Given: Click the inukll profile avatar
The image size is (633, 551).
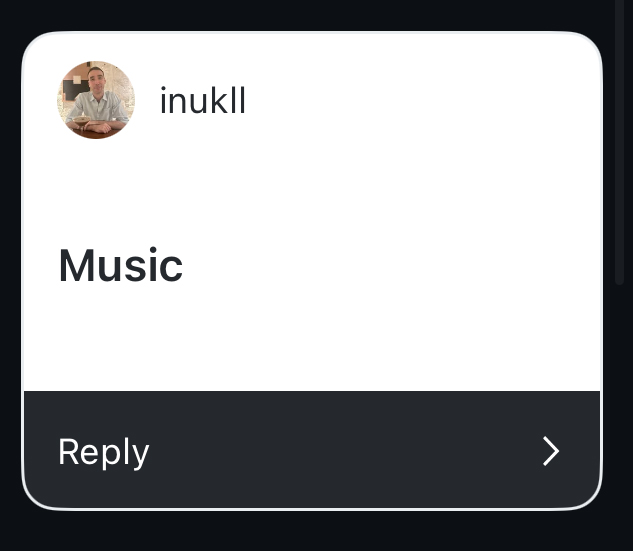Looking at the screenshot, I should 96,100.
